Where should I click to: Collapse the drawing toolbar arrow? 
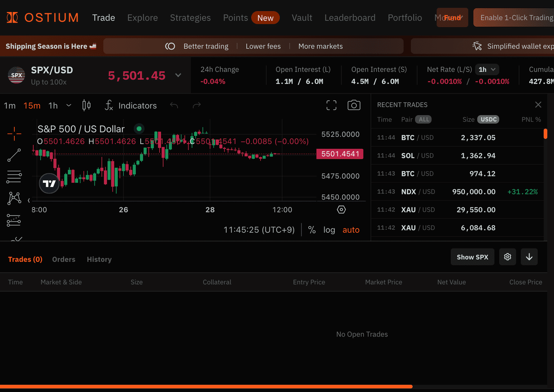click(x=29, y=200)
